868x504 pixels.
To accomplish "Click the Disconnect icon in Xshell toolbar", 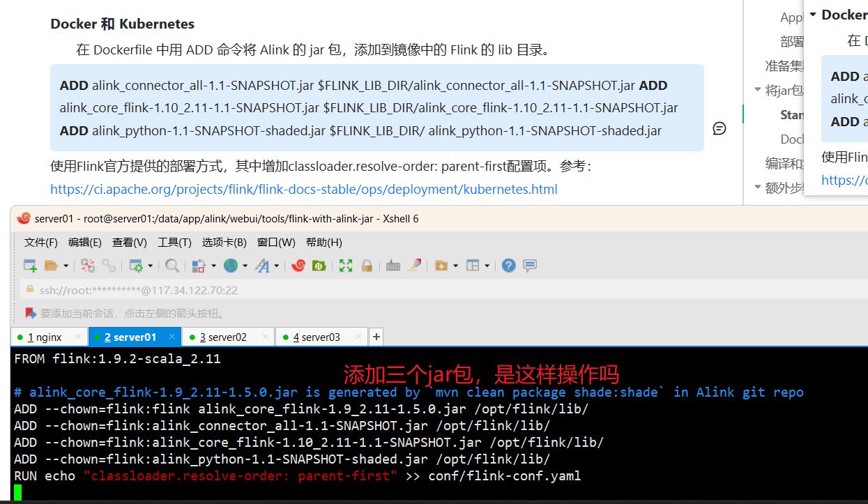I will click(x=88, y=266).
